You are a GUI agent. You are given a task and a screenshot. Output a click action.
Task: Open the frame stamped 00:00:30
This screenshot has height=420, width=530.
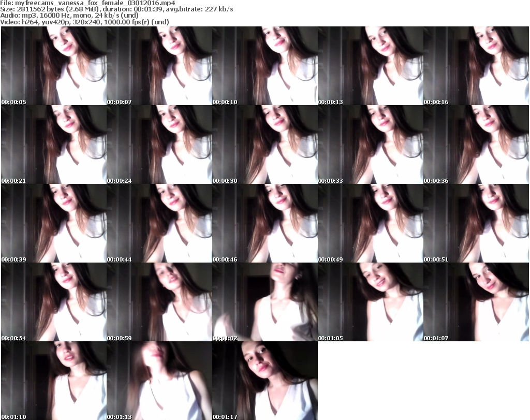coord(265,144)
